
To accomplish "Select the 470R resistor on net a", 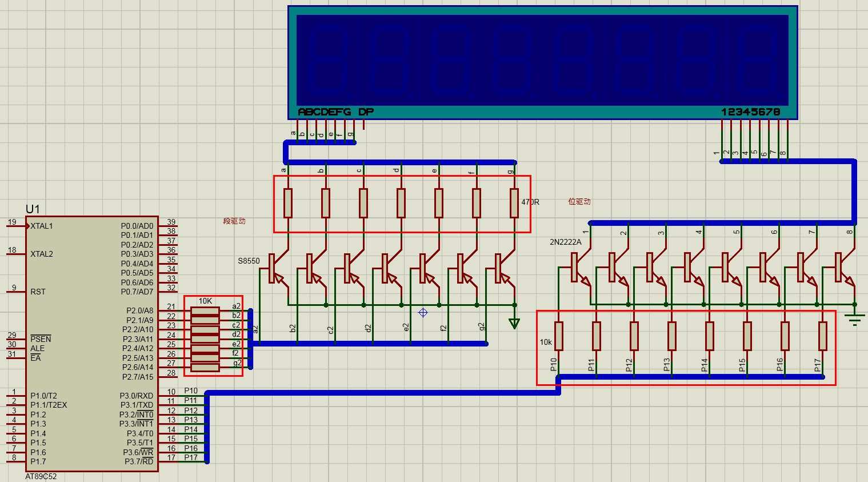I will pos(288,203).
